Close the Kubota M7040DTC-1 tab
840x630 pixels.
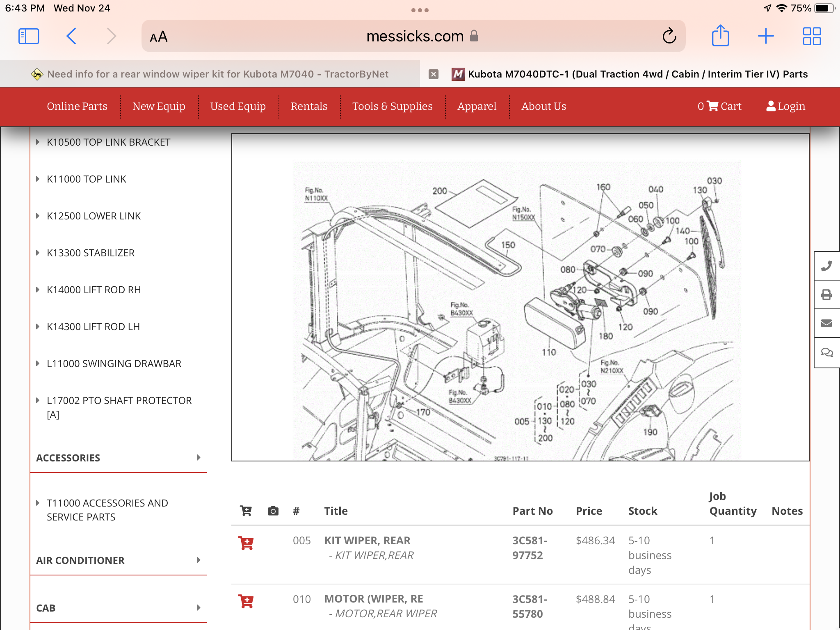[434, 74]
